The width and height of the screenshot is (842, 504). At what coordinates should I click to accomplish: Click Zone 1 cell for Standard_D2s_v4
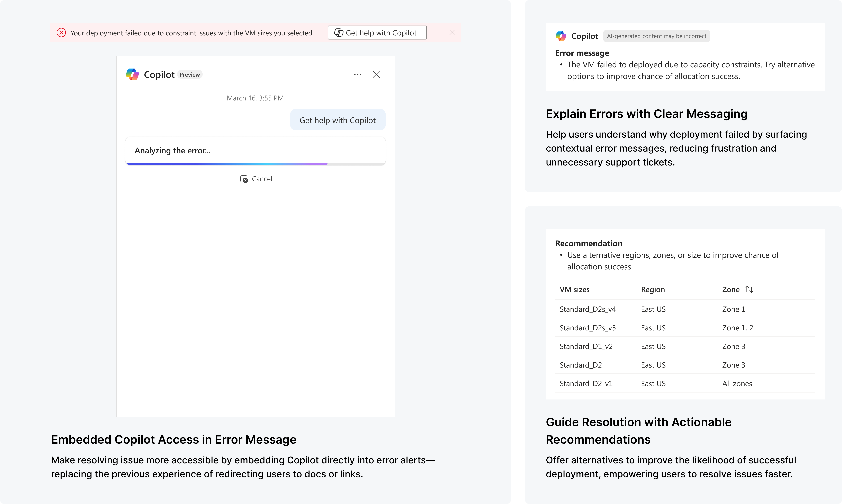[734, 309]
